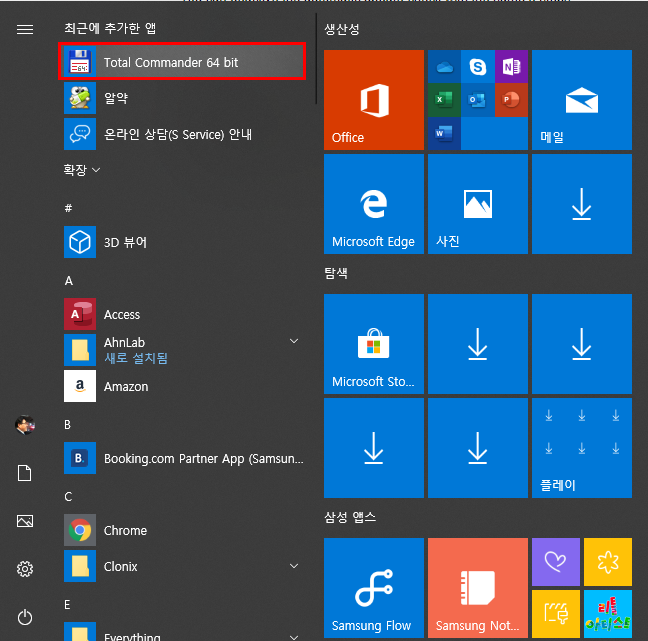Open the AhnLab folder entry
Viewport: 648px width, 641px height.
pos(184,350)
